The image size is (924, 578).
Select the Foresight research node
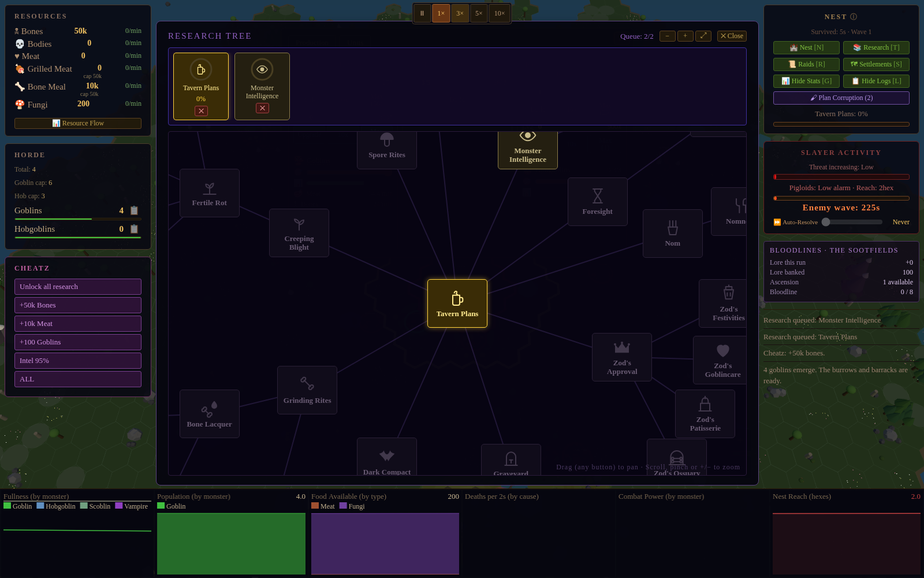point(598,202)
